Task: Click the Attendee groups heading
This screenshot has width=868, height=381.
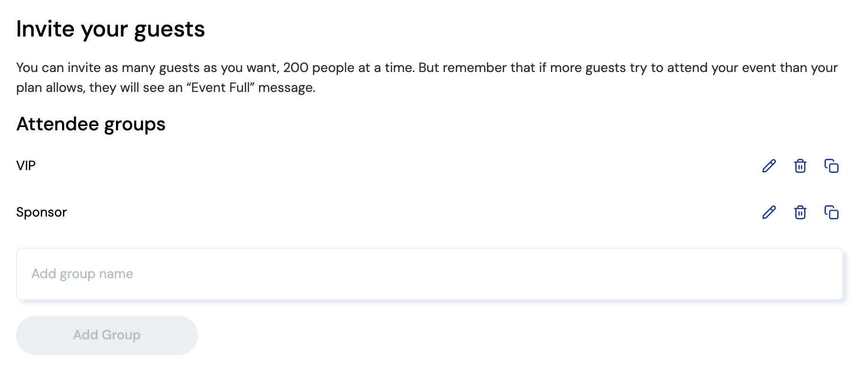Action: click(x=91, y=124)
